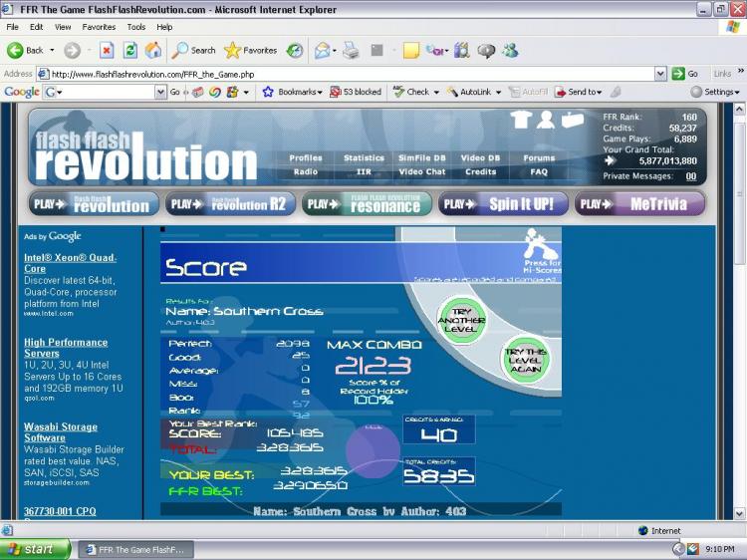Viewport: 747px width, 560px height.
Task: Click the Home icon in browser toolbar
Action: [x=152, y=50]
